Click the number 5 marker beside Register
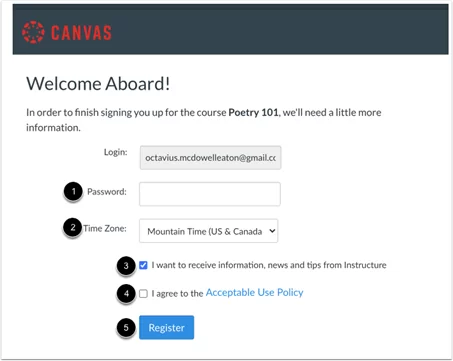The height and width of the screenshot is (361, 453). 126,328
